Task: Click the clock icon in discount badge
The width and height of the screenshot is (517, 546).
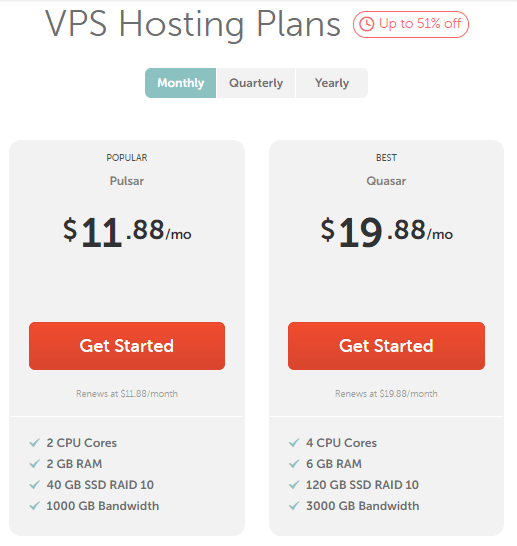Action: tap(366, 24)
